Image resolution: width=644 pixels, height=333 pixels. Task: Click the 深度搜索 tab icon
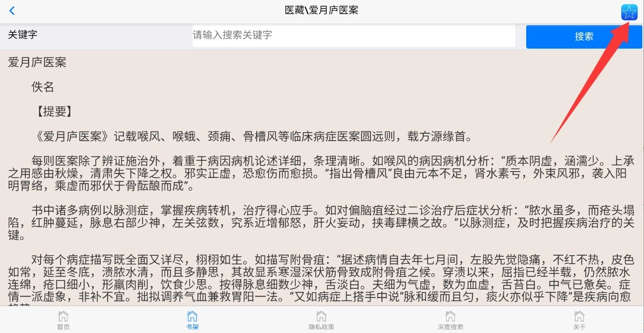pyautogui.click(x=450, y=316)
